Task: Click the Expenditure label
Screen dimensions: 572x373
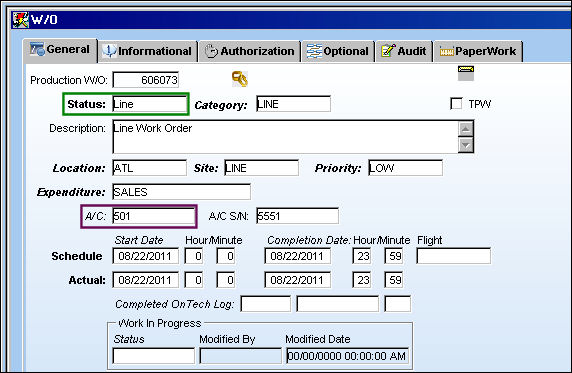Action: tap(71, 192)
